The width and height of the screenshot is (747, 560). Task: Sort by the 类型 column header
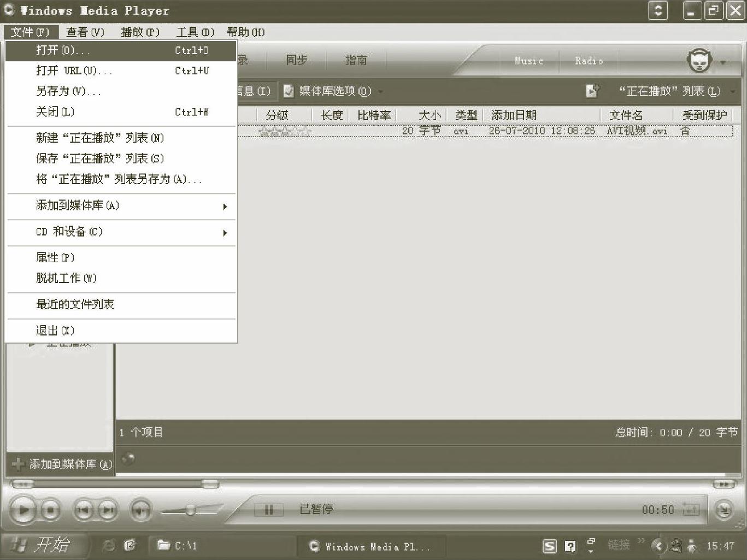pos(466,115)
